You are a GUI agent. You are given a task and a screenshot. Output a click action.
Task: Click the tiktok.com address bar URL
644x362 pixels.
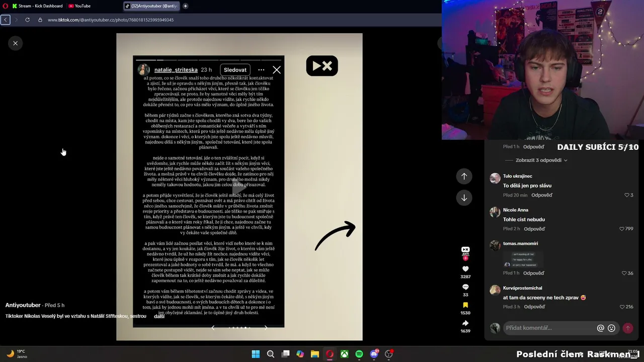click(111, 20)
